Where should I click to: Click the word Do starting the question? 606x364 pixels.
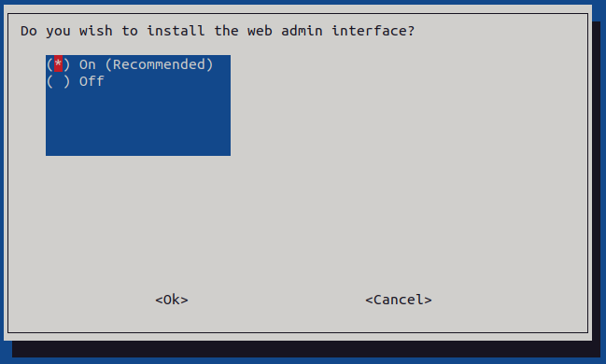[29, 31]
